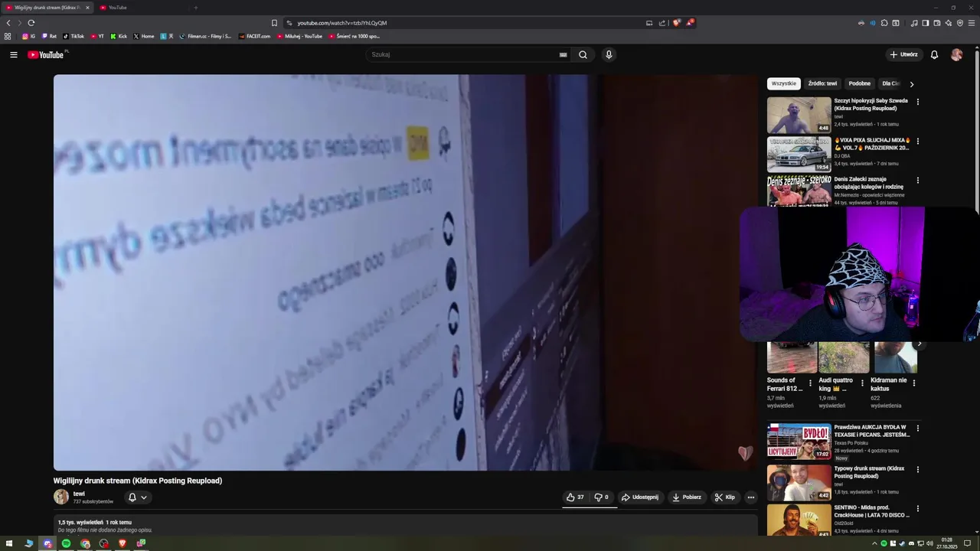The width and height of the screenshot is (980, 551).
Task: Click the search magnifier button
Action: pos(583,54)
